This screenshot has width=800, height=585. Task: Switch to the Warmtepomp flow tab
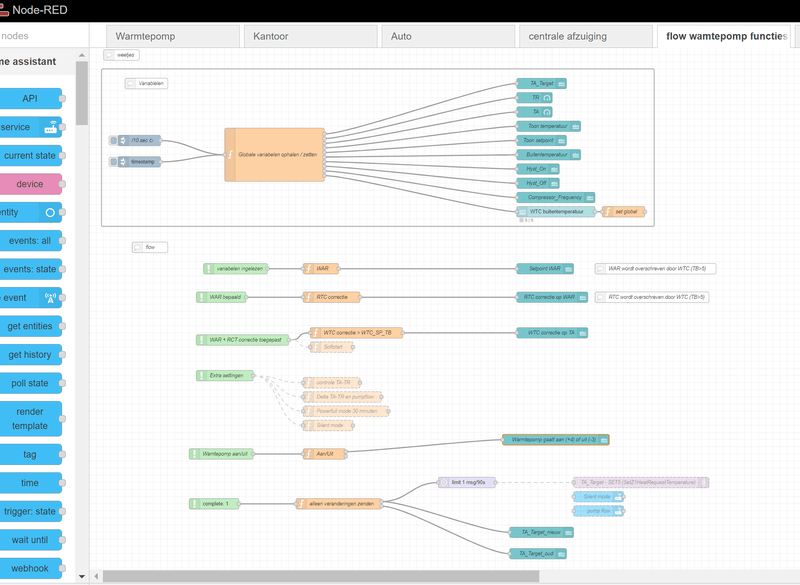pos(172,36)
